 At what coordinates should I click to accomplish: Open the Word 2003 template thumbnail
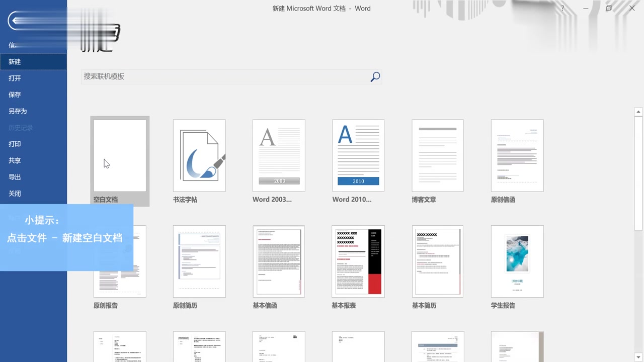[x=279, y=155]
